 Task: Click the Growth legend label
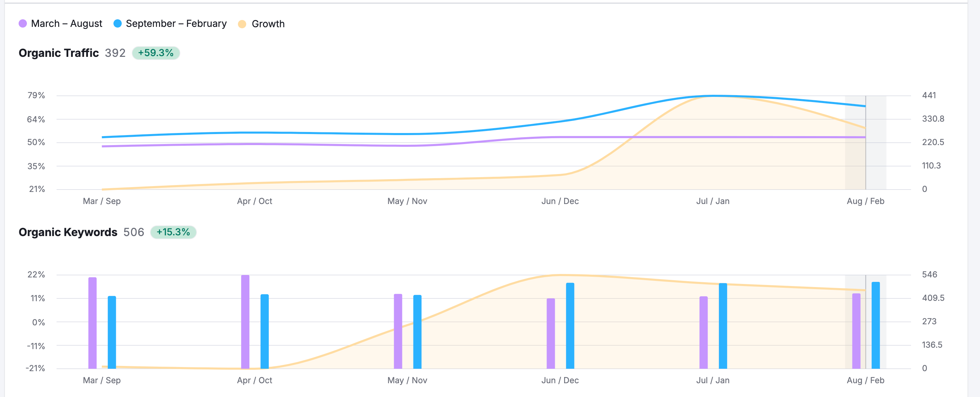click(268, 24)
